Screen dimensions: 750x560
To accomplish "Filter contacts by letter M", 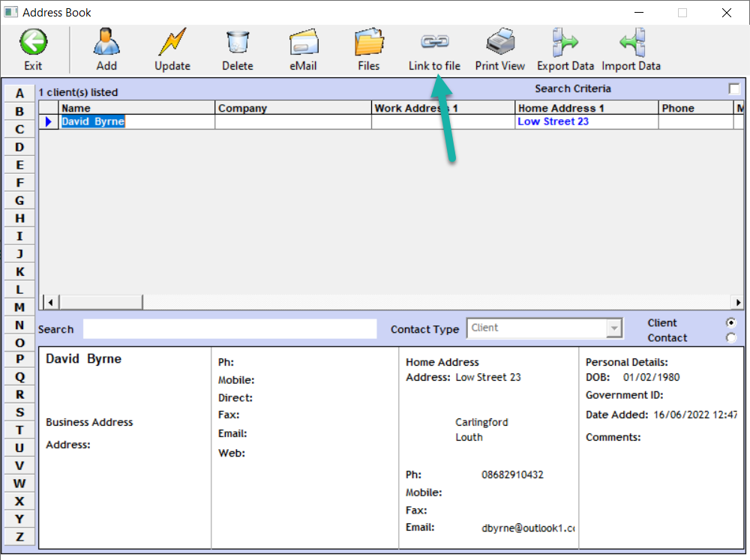I will (x=19, y=307).
